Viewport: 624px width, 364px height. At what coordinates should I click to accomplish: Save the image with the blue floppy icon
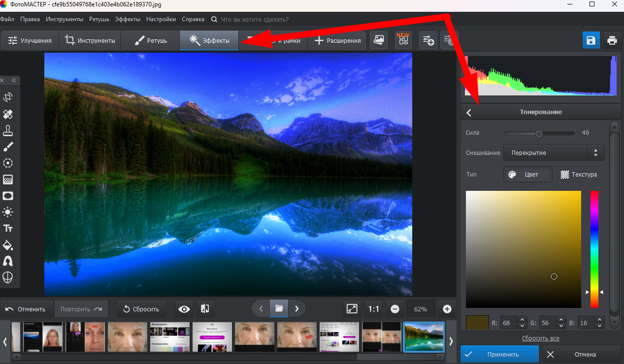(x=591, y=40)
